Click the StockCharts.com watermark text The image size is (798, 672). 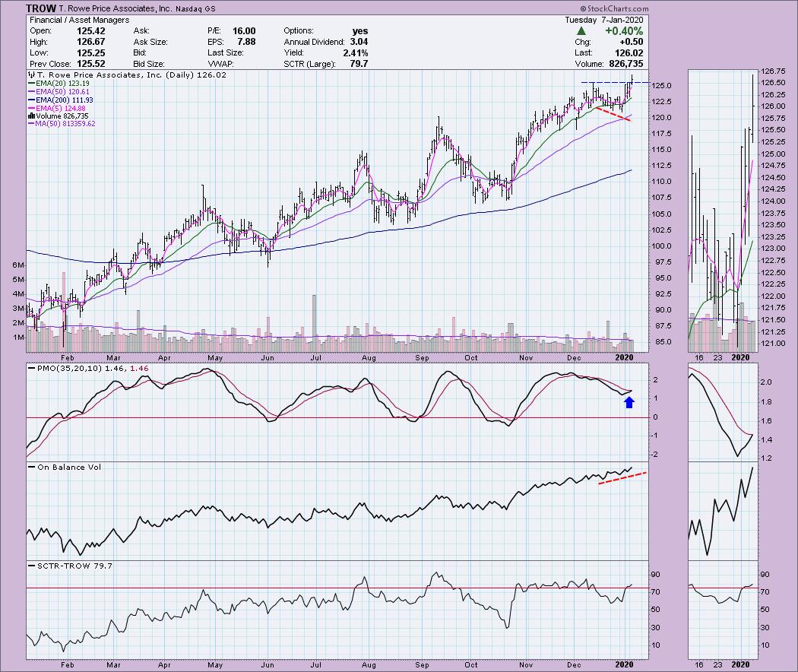click(614, 8)
